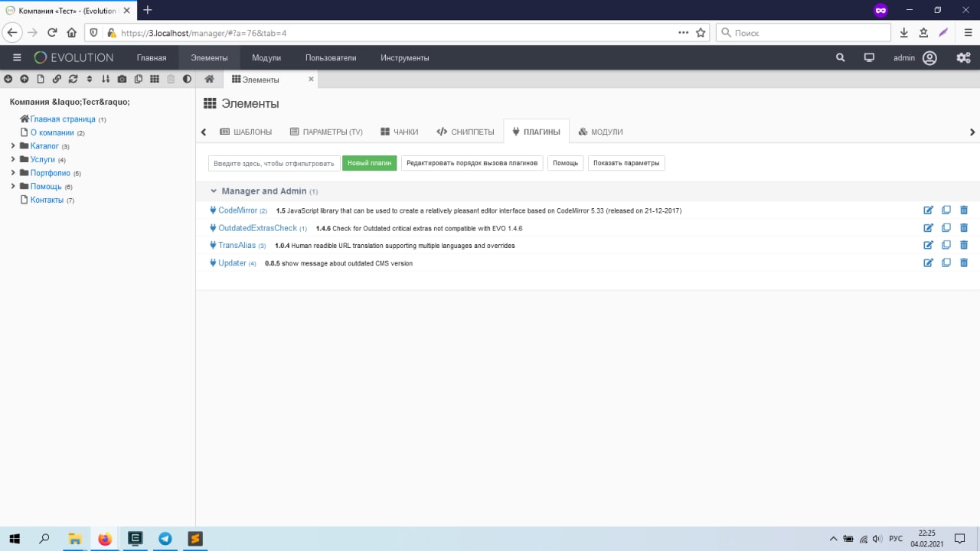Switch to the Чанки tab
Image resolution: width=980 pixels, height=551 pixels.
399,132
